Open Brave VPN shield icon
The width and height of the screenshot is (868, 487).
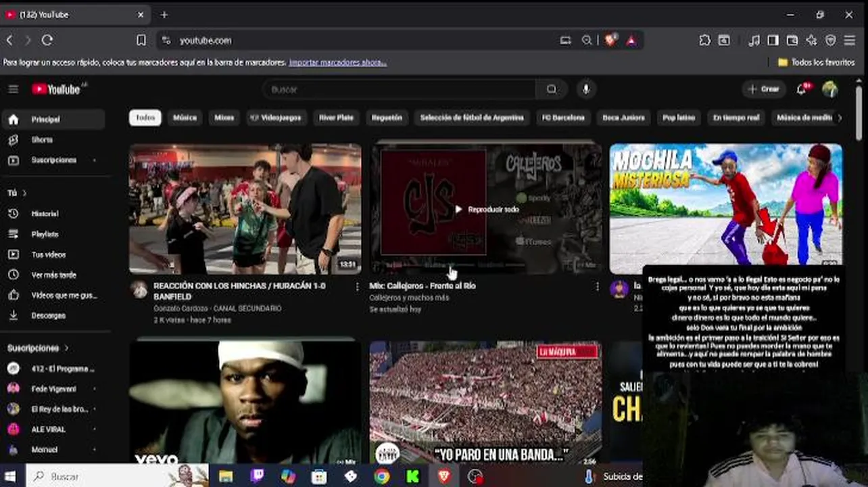(x=830, y=41)
